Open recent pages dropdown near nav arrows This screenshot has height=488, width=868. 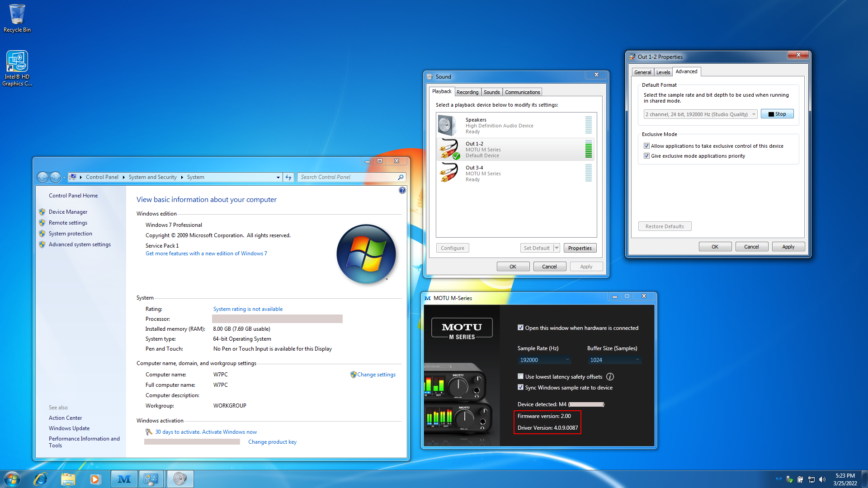[64, 178]
